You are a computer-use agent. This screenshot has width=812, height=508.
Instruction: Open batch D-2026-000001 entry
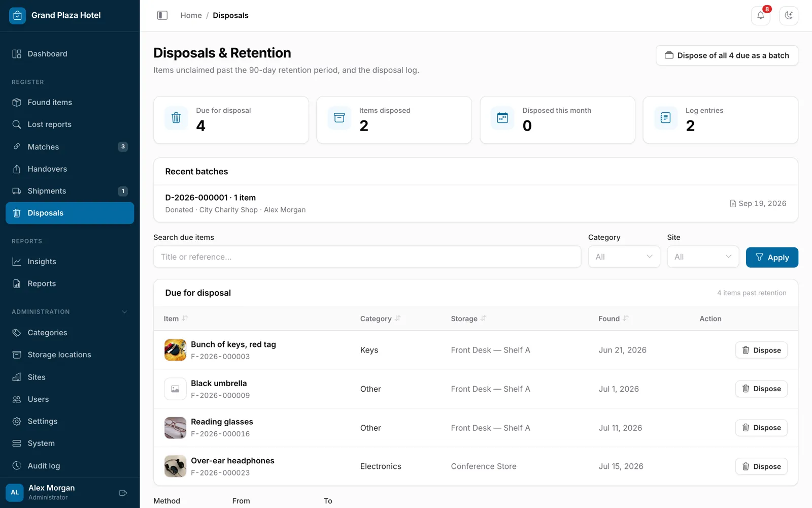476,203
